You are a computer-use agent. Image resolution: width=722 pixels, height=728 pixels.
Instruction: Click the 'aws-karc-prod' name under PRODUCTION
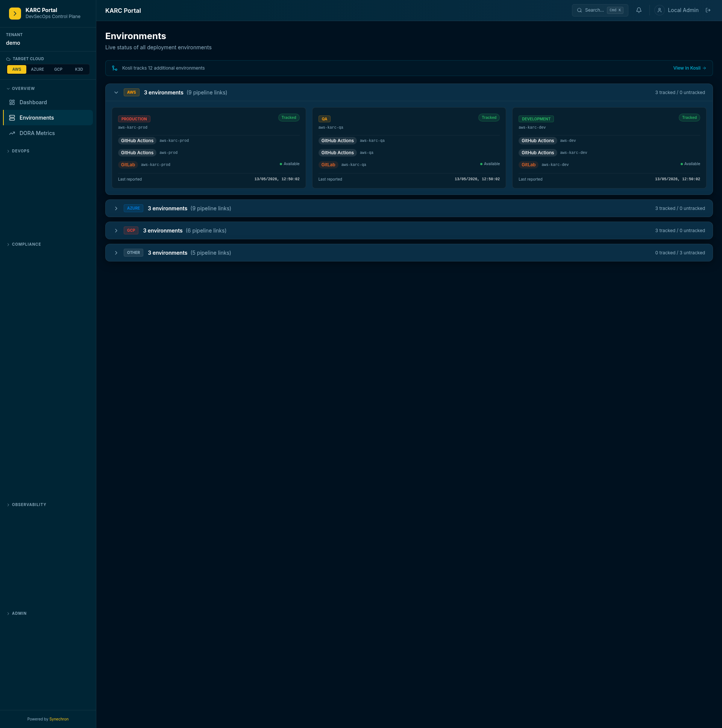pos(133,128)
